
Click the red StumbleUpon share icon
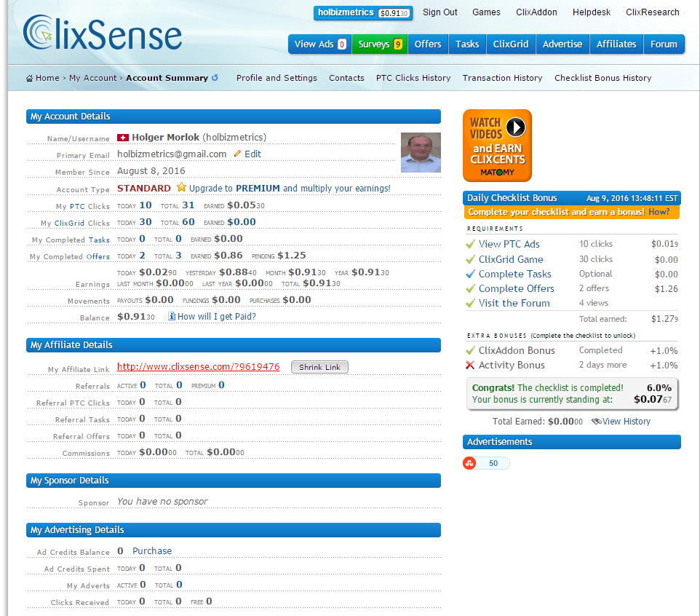[x=469, y=463]
